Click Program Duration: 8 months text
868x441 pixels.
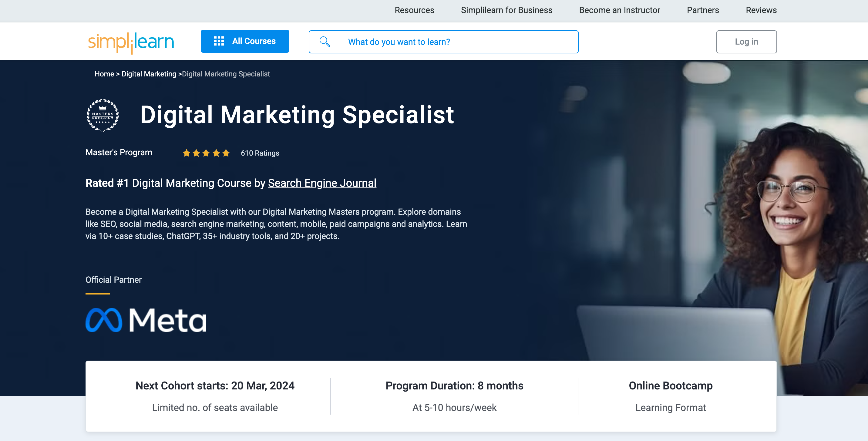(x=454, y=385)
